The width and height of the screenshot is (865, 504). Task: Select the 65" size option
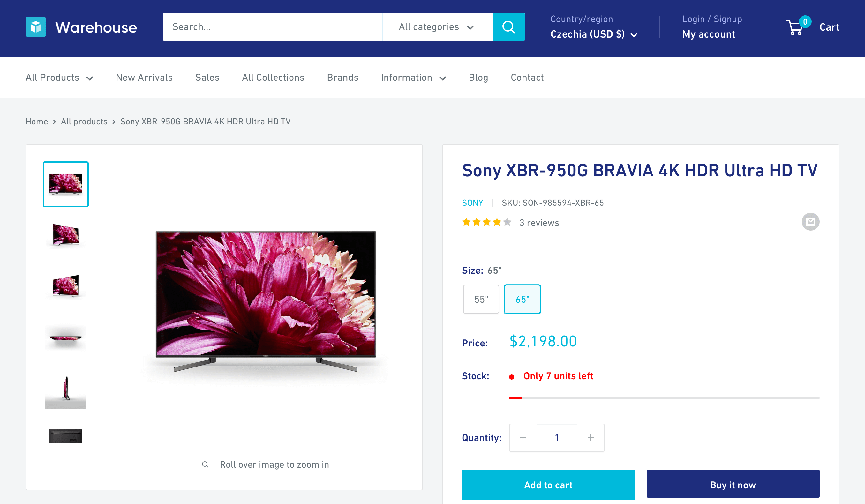coord(522,299)
